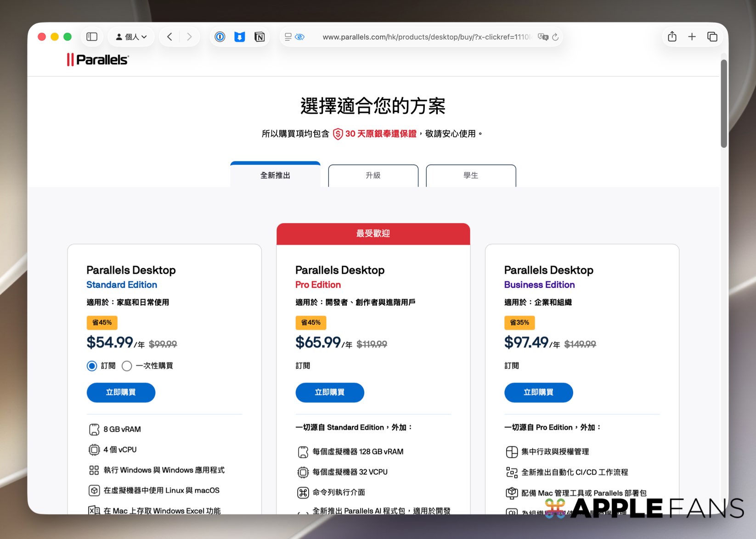Click 一切源自 Standard Edition，外加 text
Image resolution: width=756 pixels, height=539 pixels.
[354, 427]
